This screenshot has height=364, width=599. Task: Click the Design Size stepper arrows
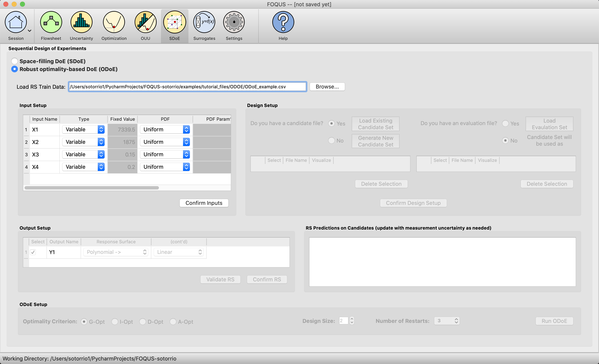[352, 321]
